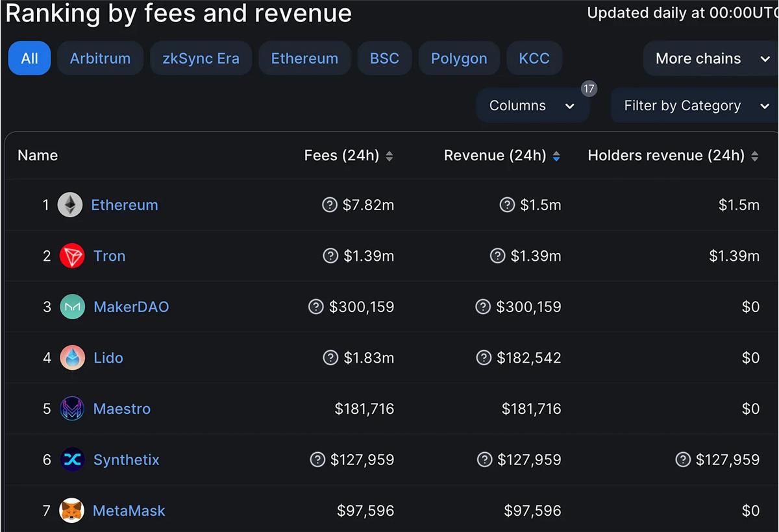Filter by the Arbitrum chain tab
Viewport: 779px width, 532px height.
(100, 58)
